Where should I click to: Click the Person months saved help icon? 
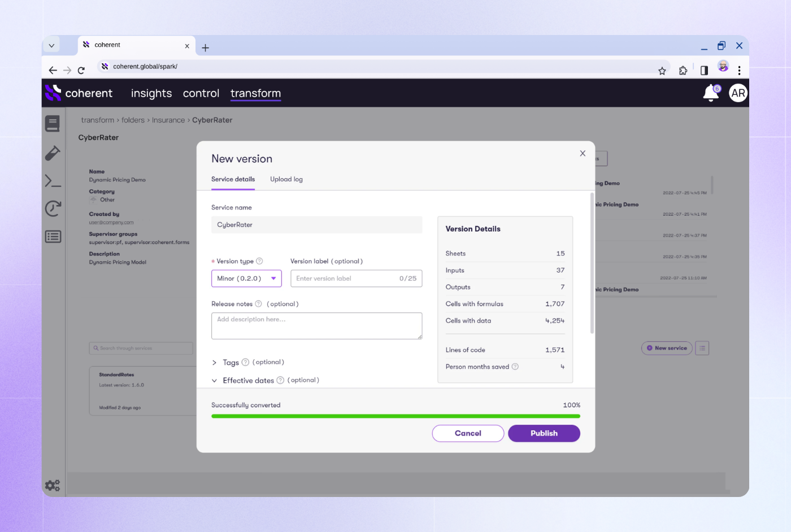[x=515, y=367]
